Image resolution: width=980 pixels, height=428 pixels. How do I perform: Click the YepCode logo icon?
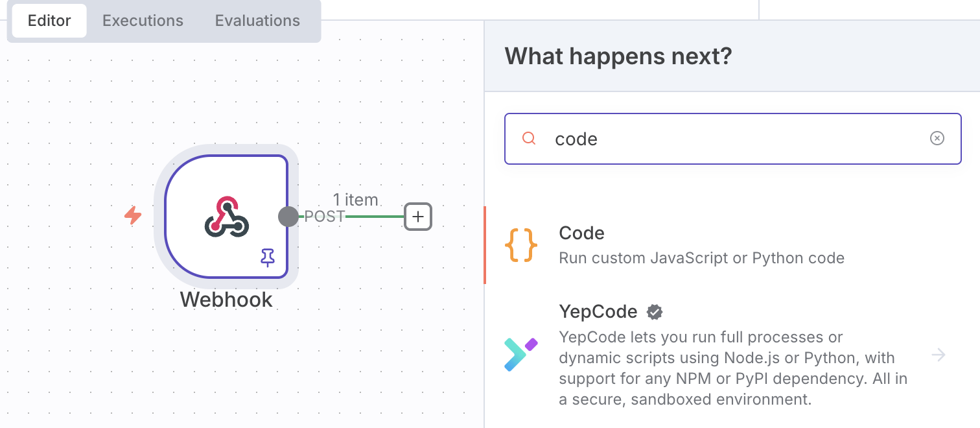tap(520, 355)
